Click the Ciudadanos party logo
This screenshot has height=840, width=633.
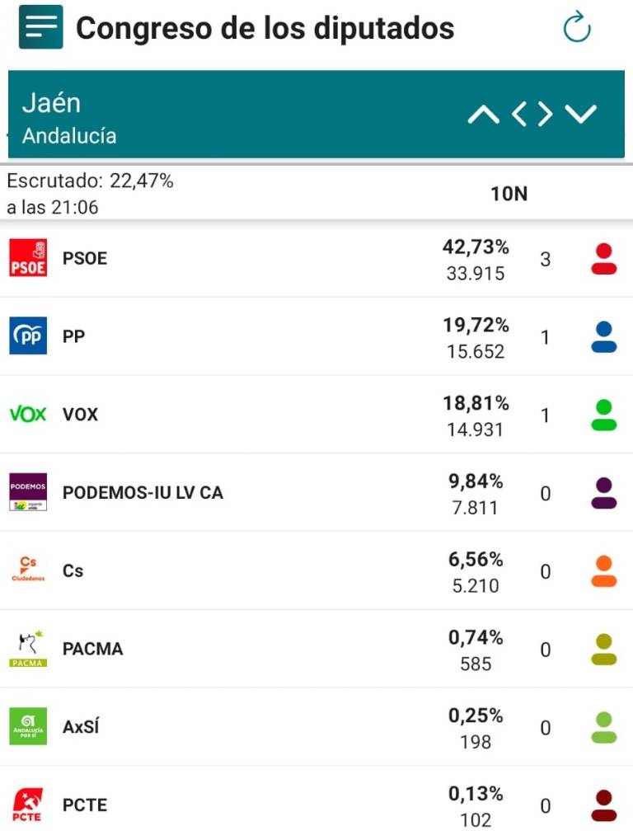point(28,570)
